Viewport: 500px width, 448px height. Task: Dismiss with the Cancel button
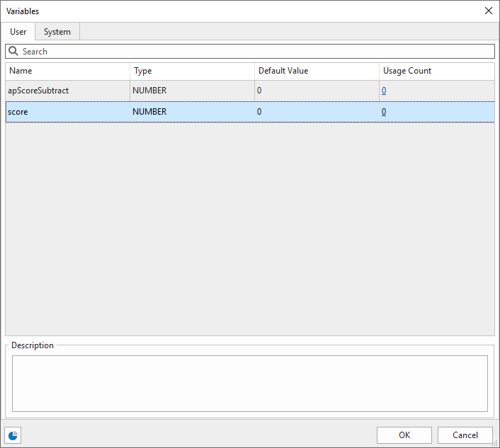click(x=465, y=435)
